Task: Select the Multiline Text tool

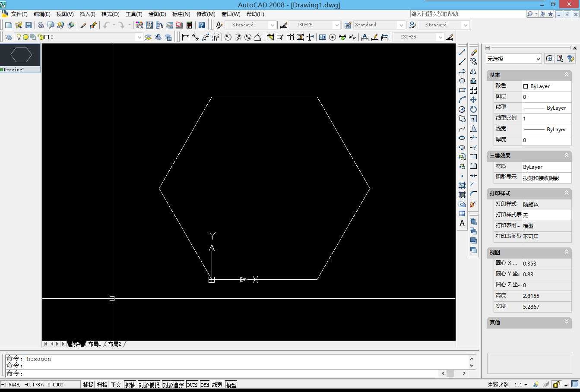Action: tap(462, 223)
